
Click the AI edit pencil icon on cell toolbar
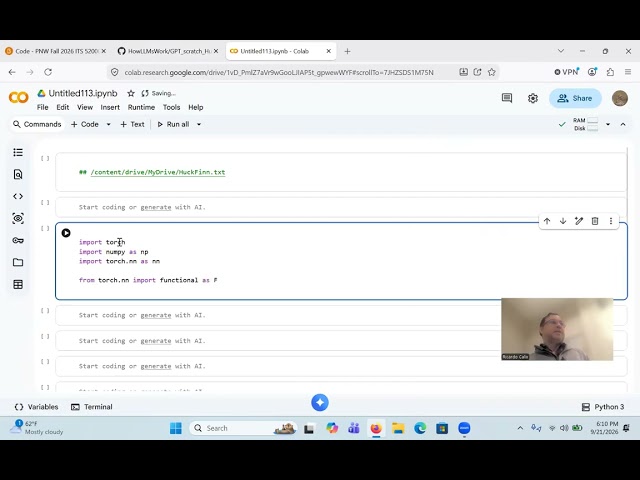(579, 221)
